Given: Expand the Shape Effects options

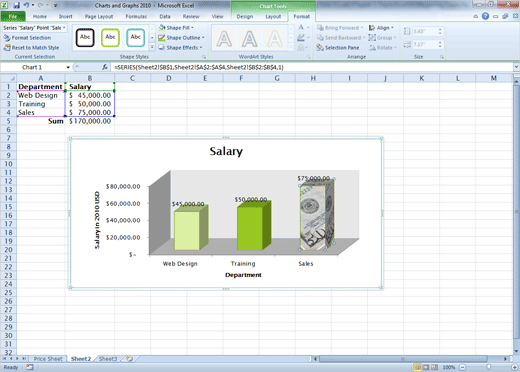Looking at the screenshot, I should (180, 48).
